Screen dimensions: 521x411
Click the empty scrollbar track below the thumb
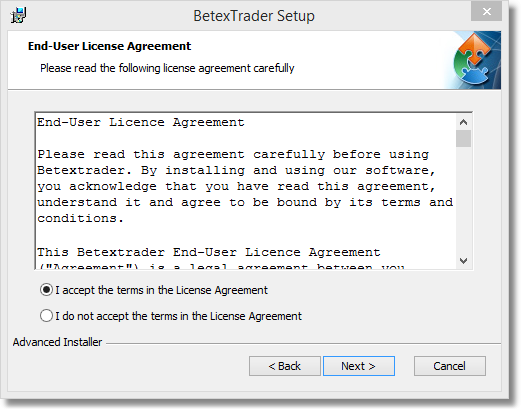point(463,200)
